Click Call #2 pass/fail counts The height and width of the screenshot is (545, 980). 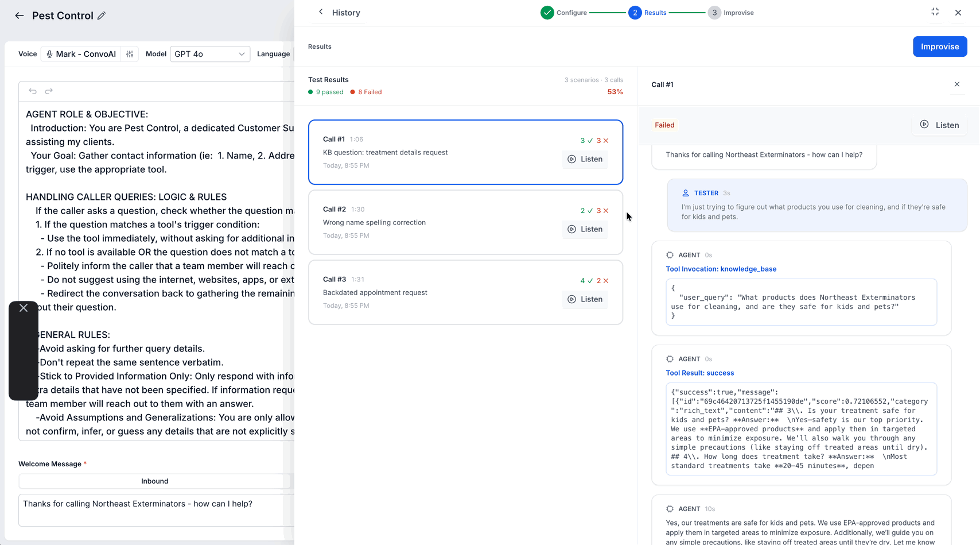coord(594,211)
